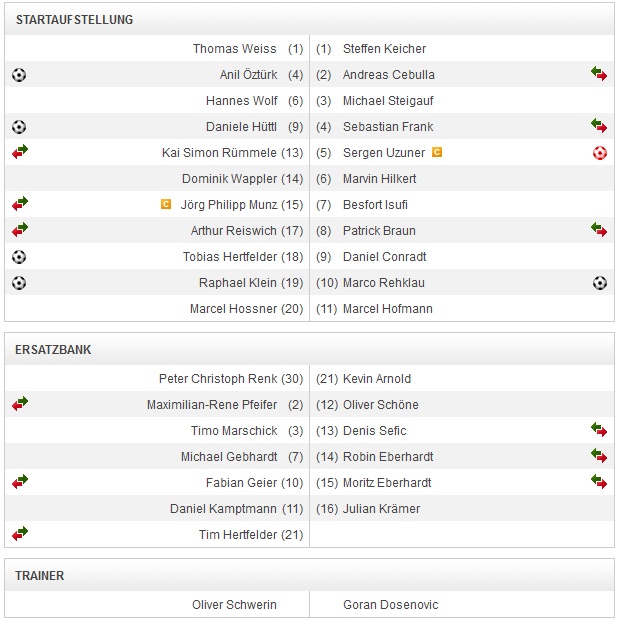
Task: Click the captain badge next to Sergen Uzuner
Action: pyautogui.click(x=436, y=153)
